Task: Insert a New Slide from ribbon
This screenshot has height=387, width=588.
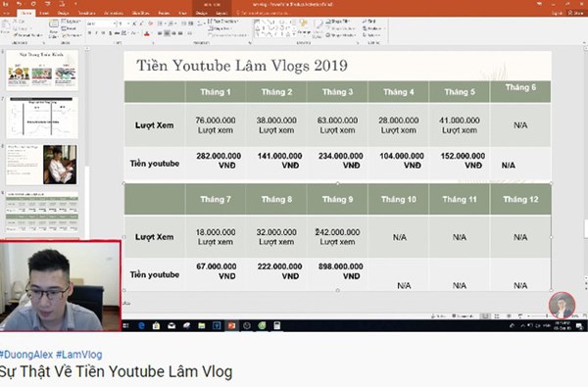Action: pos(54,28)
